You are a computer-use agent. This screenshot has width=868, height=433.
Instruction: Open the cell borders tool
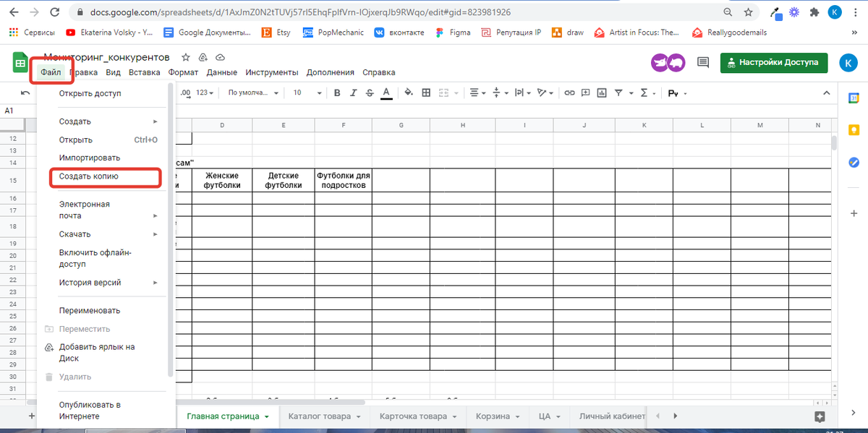point(426,93)
